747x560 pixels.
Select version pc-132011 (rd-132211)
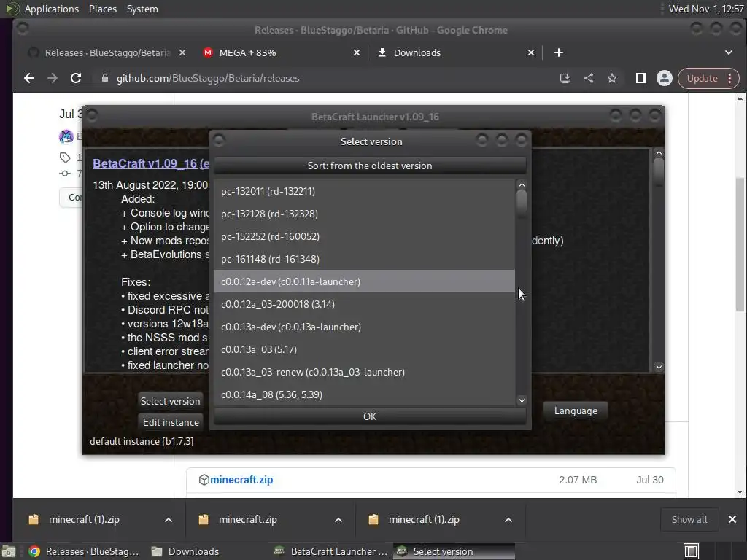(x=364, y=191)
